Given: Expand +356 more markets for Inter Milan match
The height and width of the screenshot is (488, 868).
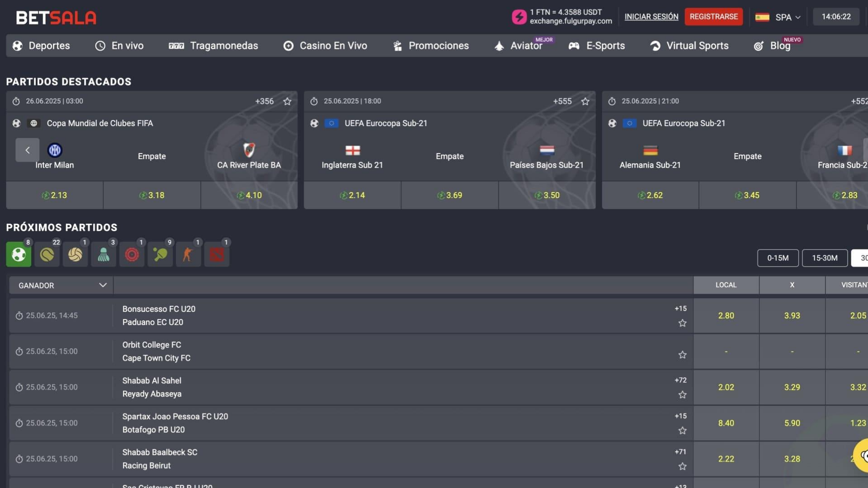Looking at the screenshot, I should tap(264, 101).
